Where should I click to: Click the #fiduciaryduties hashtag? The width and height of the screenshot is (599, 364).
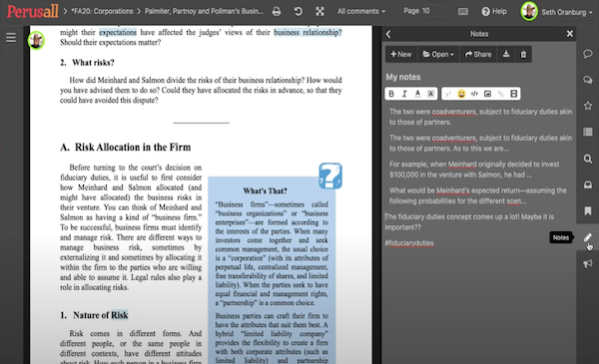pyautogui.click(x=409, y=243)
